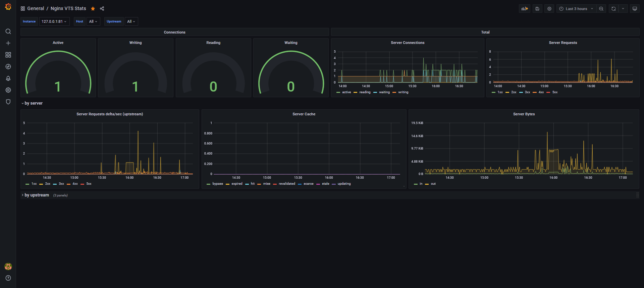Viewport: 644px width, 288px height.
Task: Click the Nginx VTS Stats dashboard title
Action: (x=68, y=9)
